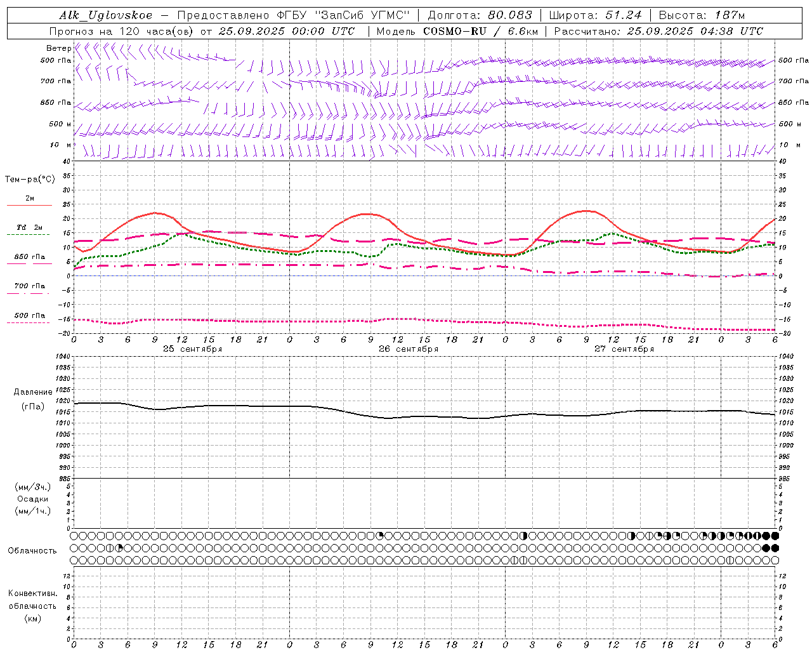
Task: Click the Тем-ра(°C) temperature axis title
Action: point(30,180)
